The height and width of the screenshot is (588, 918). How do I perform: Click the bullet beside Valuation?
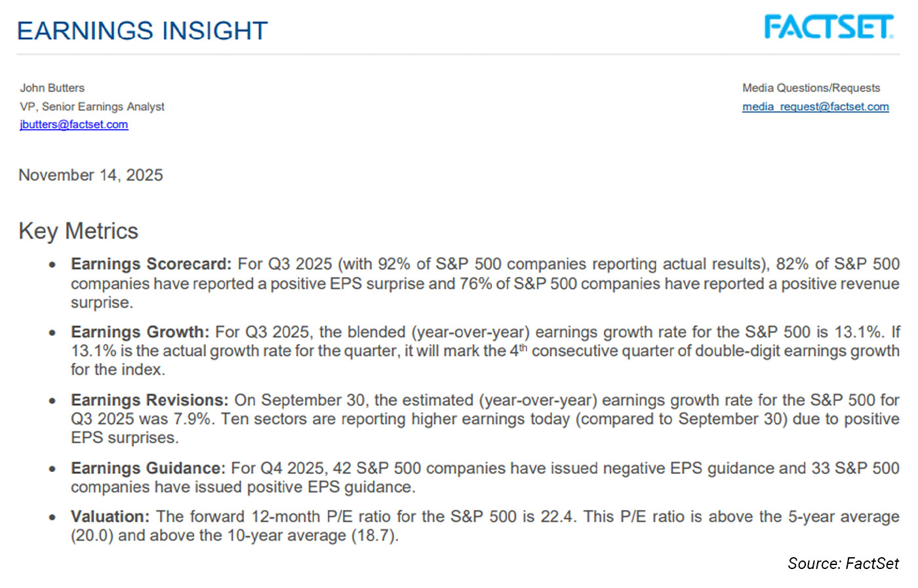52,517
